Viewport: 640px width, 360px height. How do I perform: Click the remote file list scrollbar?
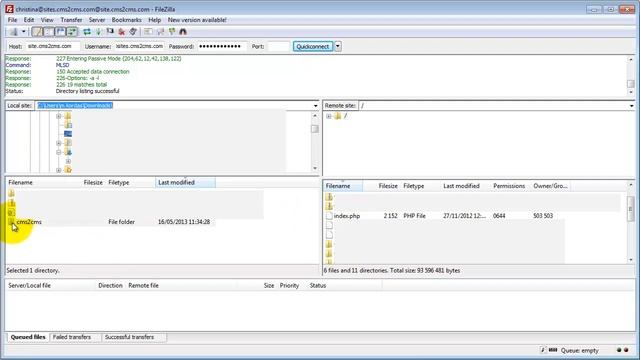click(x=631, y=222)
